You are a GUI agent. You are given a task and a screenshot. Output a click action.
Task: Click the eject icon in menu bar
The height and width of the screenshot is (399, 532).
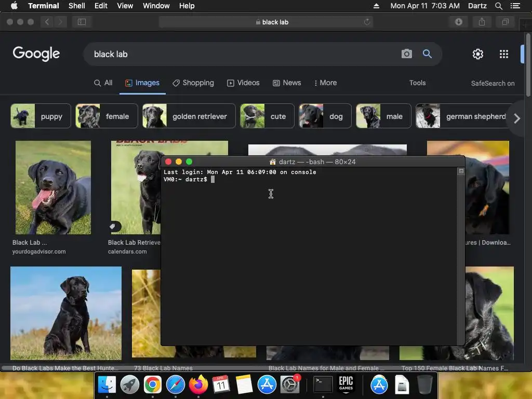[376, 6]
